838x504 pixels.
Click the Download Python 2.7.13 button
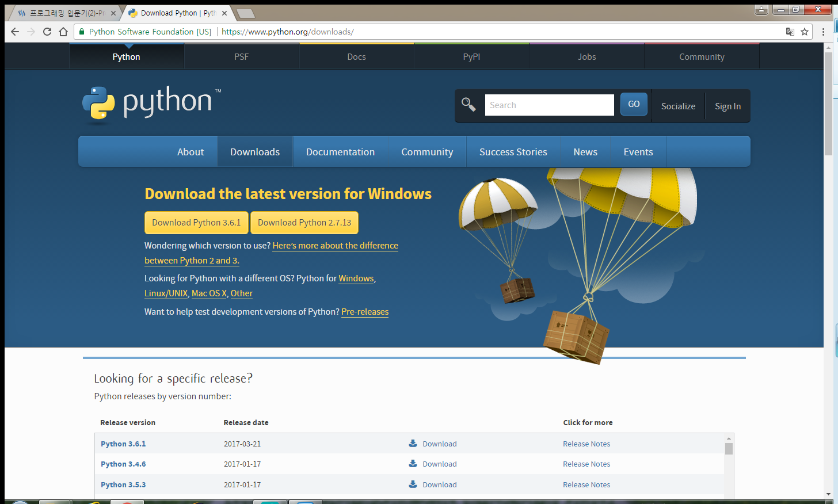pyautogui.click(x=304, y=223)
